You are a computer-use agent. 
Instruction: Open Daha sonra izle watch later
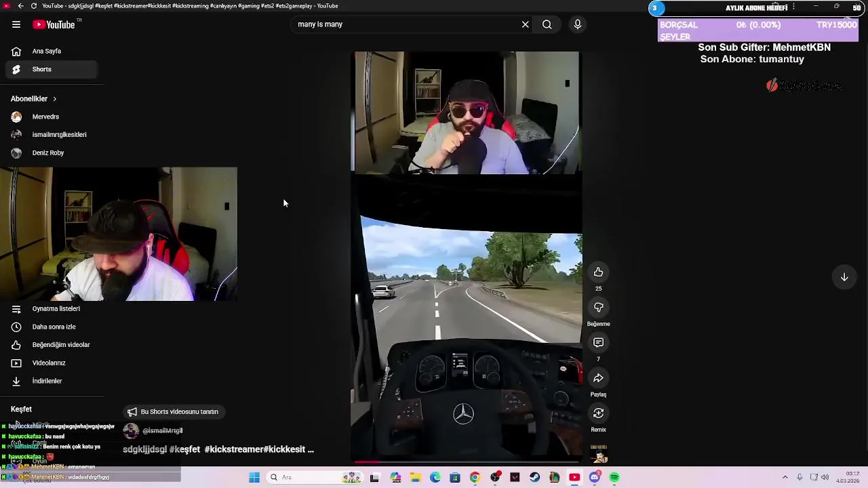click(52, 327)
